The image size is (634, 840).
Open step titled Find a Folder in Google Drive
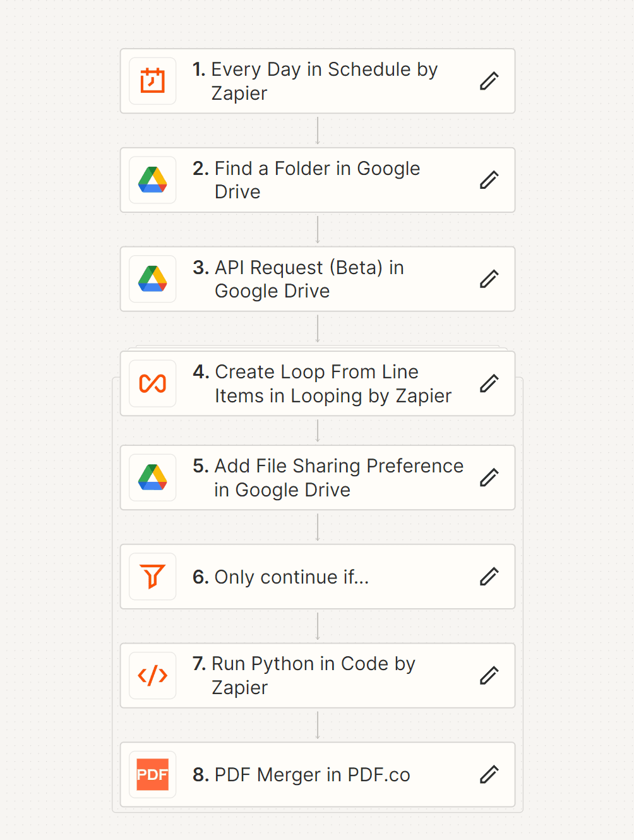point(307,180)
